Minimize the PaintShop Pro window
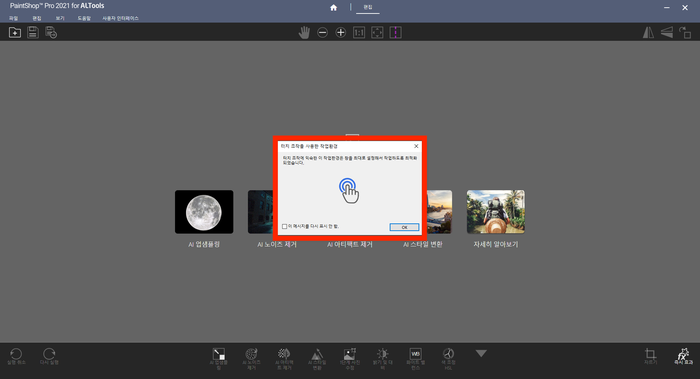The width and height of the screenshot is (700, 379). pos(667,8)
